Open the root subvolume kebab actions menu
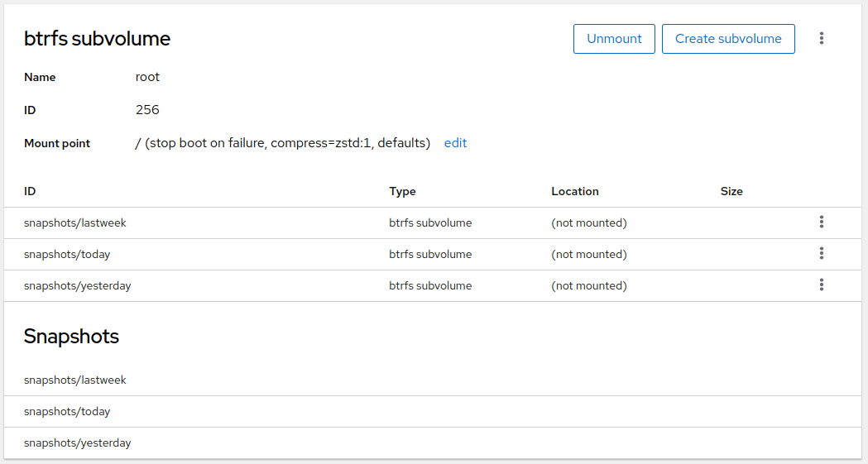This screenshot has height=464, width=868. coord(821,38)
